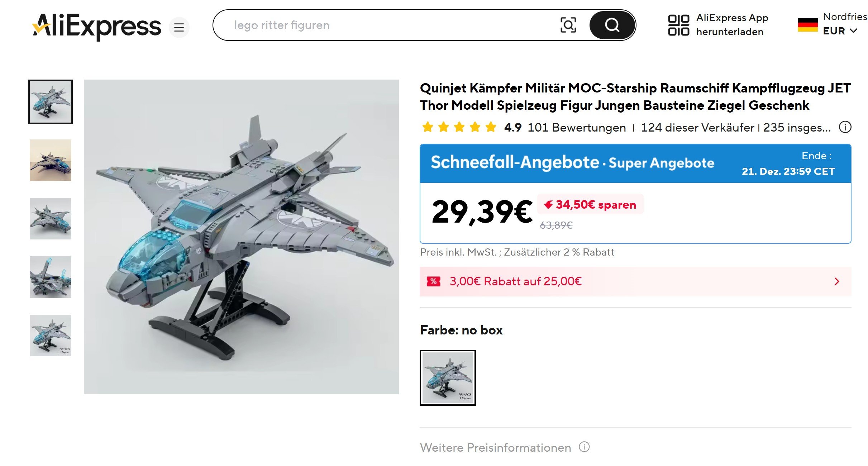Open the 101 Bewertungen reviews link
The image size is (868, 466).
tap(577, 128)
